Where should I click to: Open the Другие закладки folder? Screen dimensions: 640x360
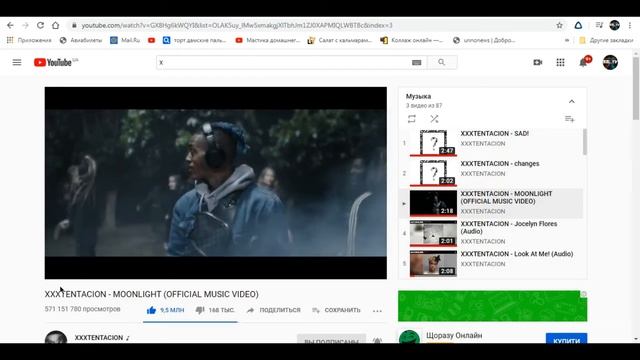coord(606,40)
